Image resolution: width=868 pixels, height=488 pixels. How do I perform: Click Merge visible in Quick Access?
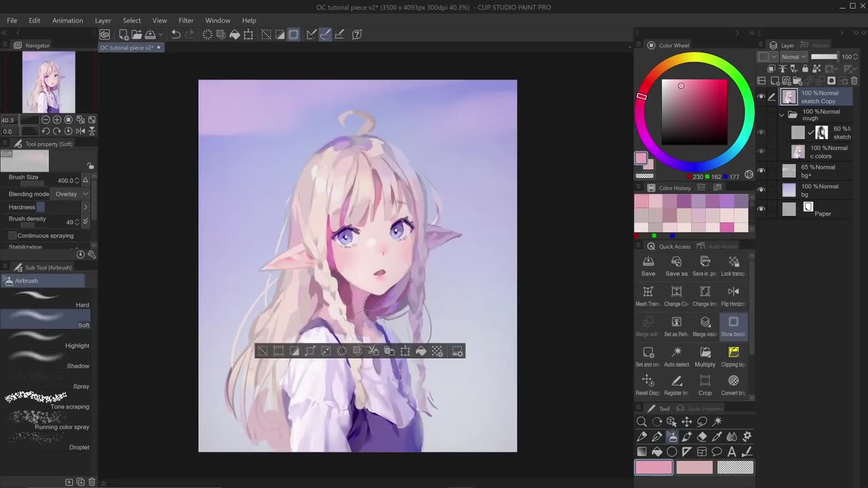(705, 326)
